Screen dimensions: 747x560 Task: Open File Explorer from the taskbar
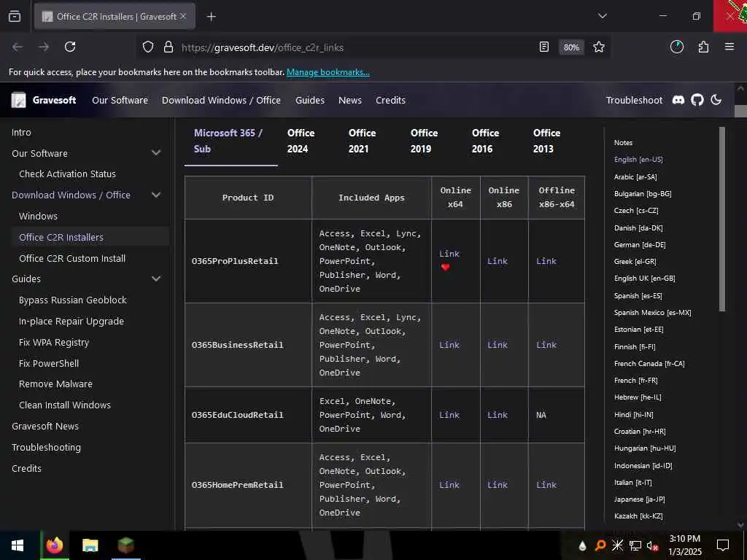(x=90, y=545)
